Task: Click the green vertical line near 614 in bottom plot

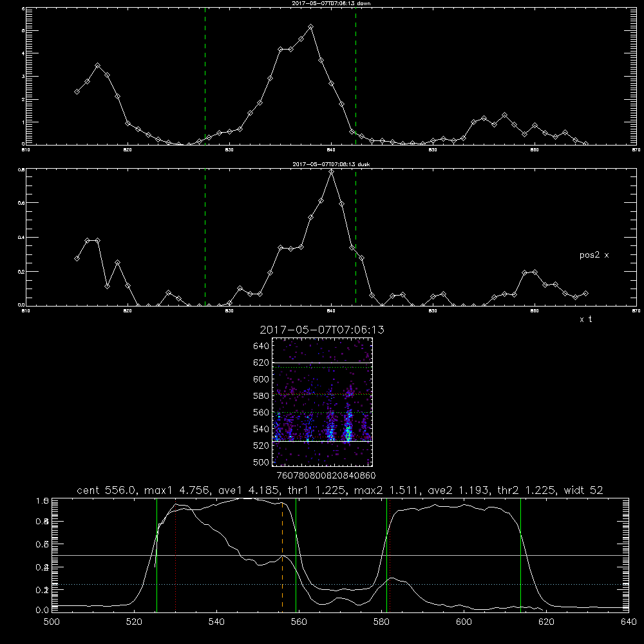Action: click(x=521, y=554)
